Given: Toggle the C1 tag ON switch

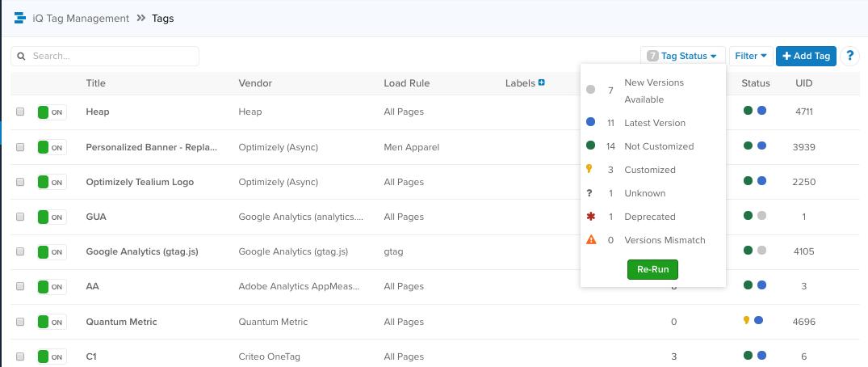Looking at the screenshot, I should click(x=52, y=357).
